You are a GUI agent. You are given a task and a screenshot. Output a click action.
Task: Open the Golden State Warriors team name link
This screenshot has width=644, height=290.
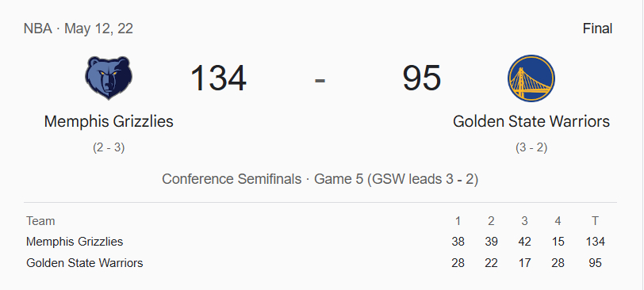pyautogui.click(x=531, y=121)
